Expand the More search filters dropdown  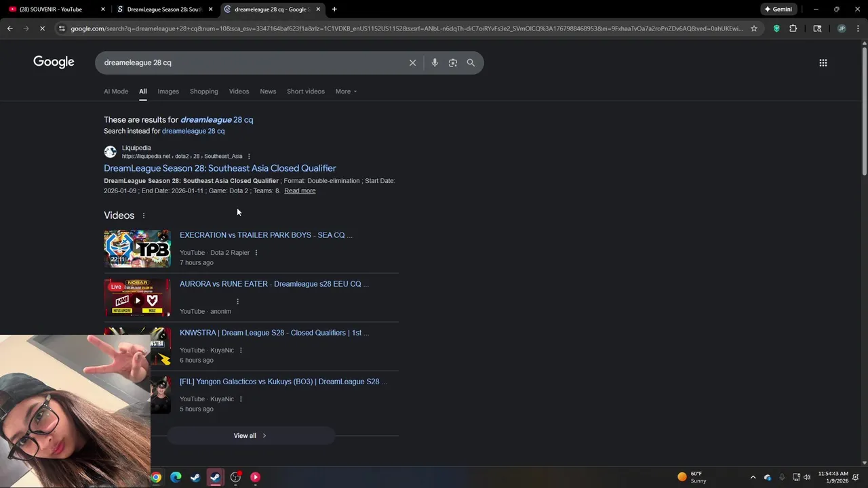[346, 91]
